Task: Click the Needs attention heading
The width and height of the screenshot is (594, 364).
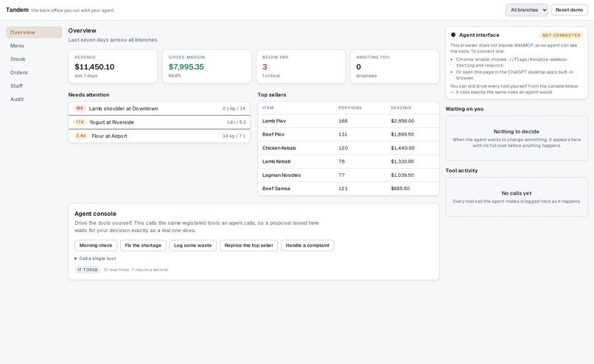Action: click(88, 95)
